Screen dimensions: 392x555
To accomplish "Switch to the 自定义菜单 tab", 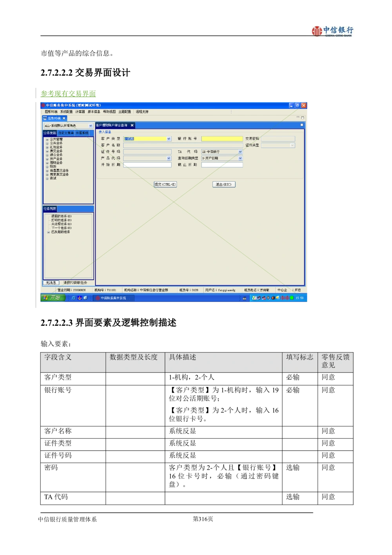I will (66, 133).
